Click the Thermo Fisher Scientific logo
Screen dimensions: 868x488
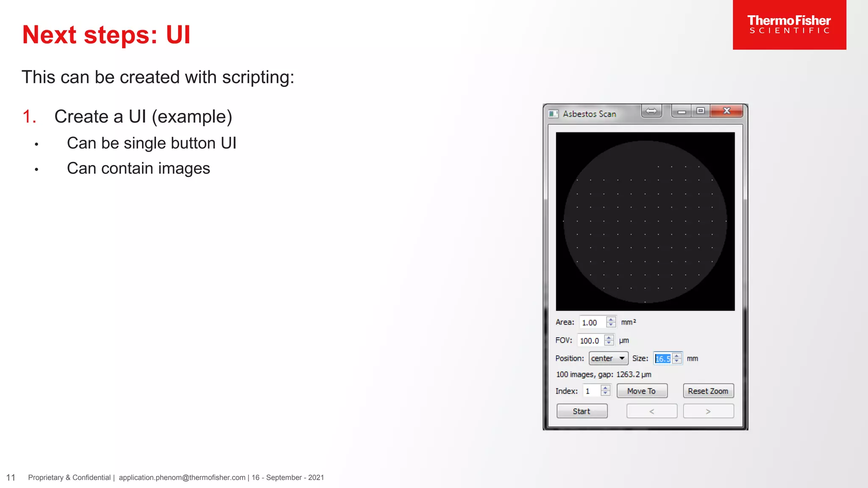(789, 25)
